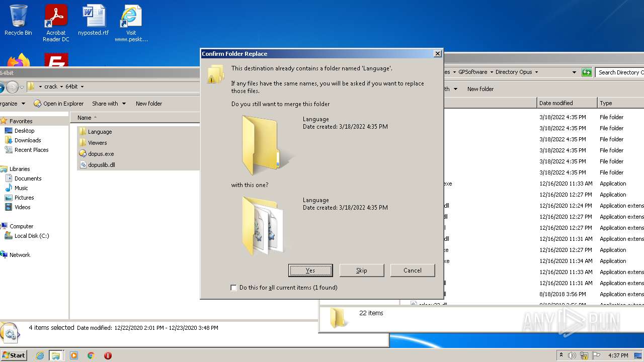Launch Internet Explorer from taskbar

(40, 355)
